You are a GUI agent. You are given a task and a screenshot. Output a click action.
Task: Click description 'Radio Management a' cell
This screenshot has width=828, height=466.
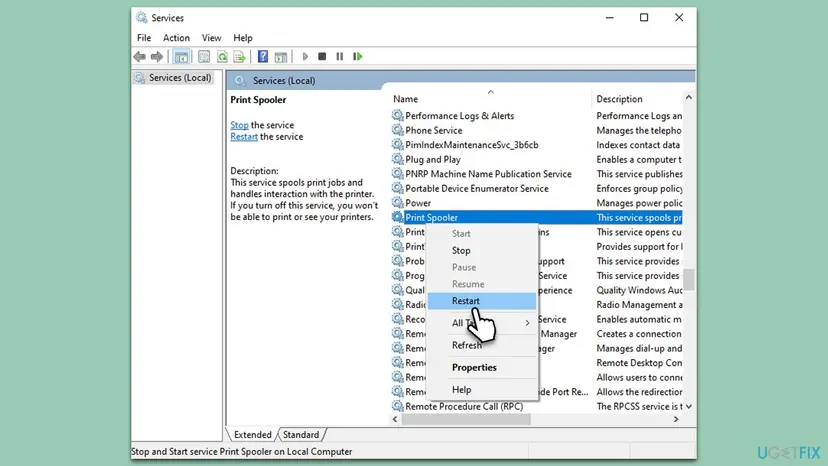[x=639, y=305]
